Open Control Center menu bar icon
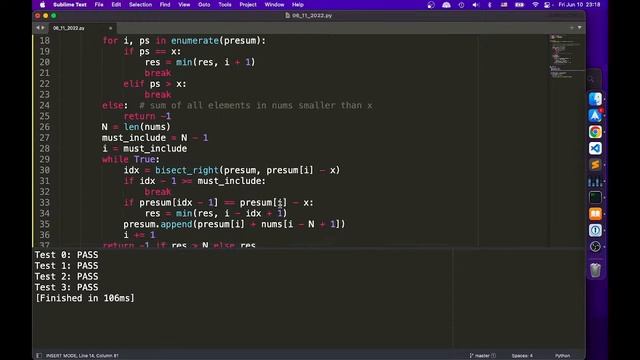640x360 pixels. pyautogui.click(x=547, y=5)
